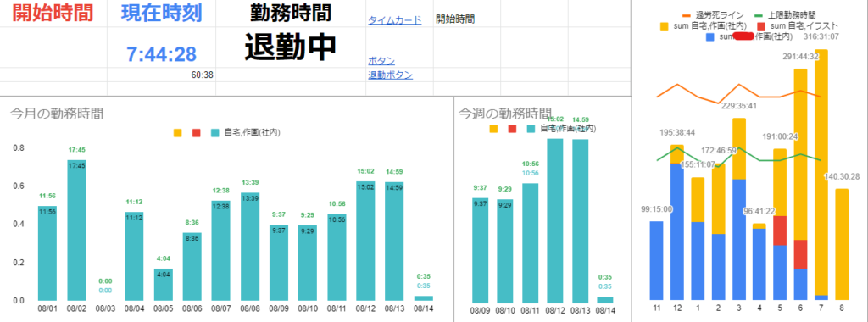
Task: Click the teal legend swatch in 今月の勤務時間
Action: tap(214, 133)
